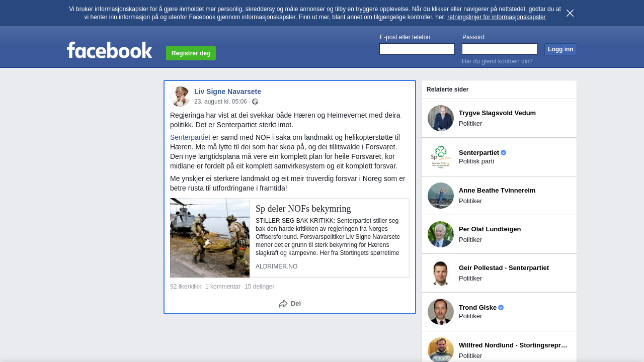Open Senterpartiet clover logo avatar
This screenshot has height=362, width=644.
441,157
